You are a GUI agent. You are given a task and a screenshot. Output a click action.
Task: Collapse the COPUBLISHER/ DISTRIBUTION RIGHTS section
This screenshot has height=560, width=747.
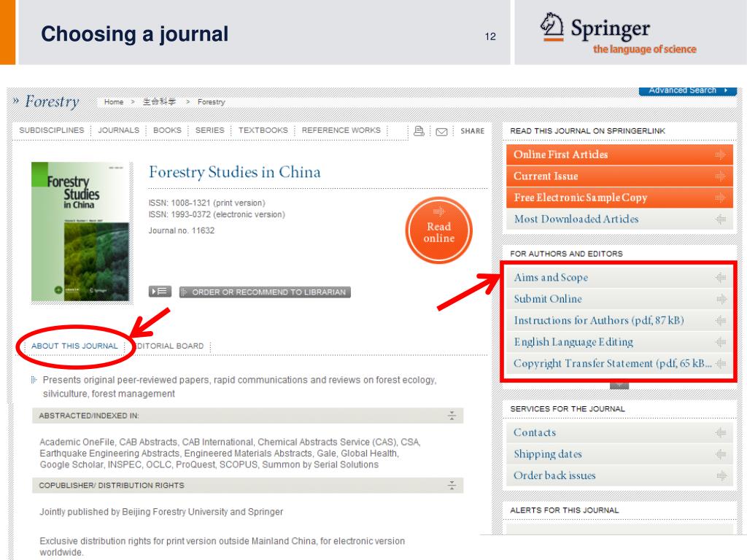pos(452,485)
